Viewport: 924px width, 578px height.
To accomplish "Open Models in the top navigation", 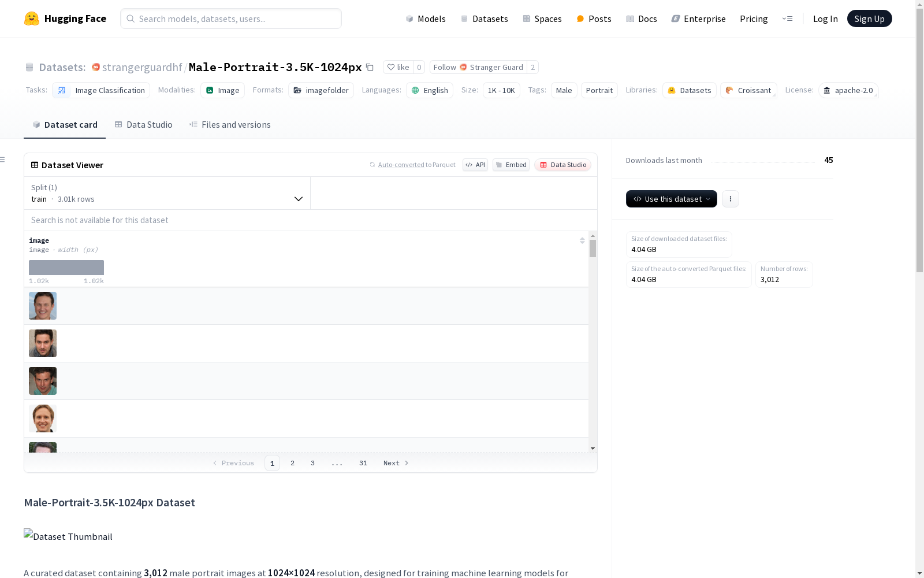I will tap(426, 18).
